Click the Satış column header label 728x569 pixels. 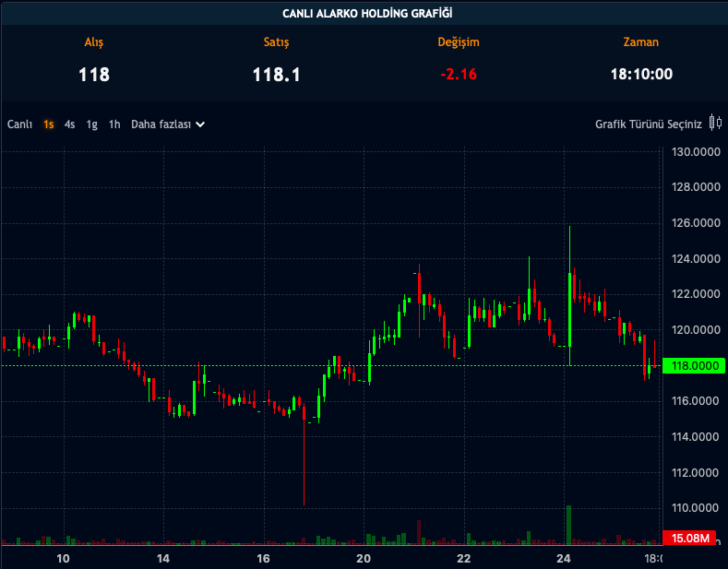point(276,42)
